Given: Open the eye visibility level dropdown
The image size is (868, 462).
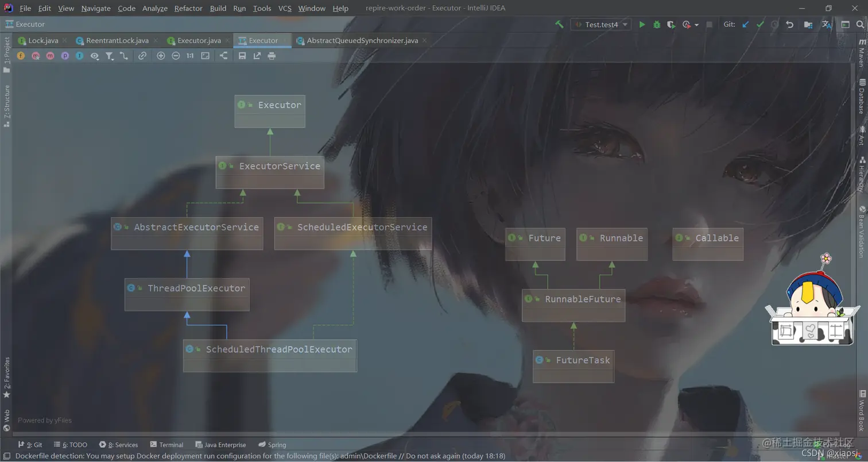Looking at the screenshot, I should 95,56.
